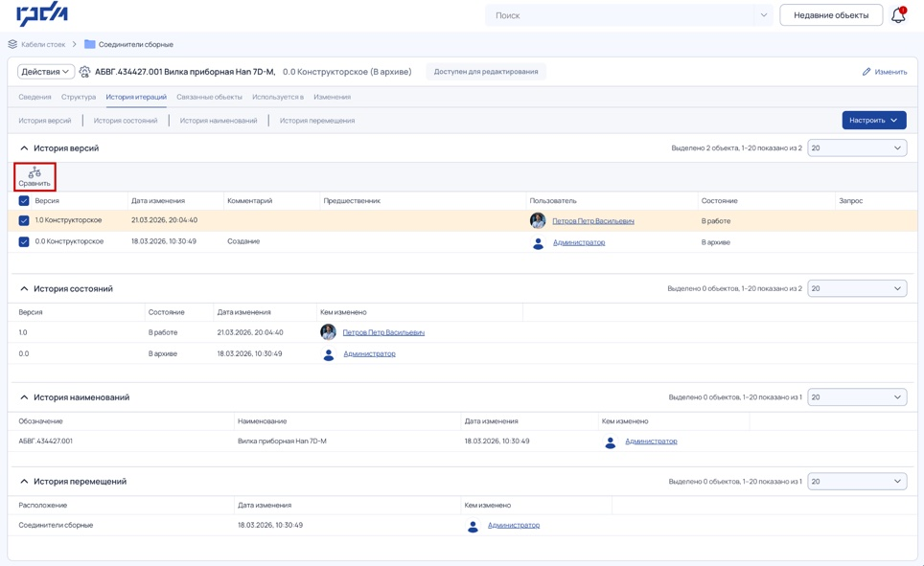The height and width of the screenshot is (566, 924).
Task: Open Петров Петр Васильевич link in version history
Action: [592, 221]
